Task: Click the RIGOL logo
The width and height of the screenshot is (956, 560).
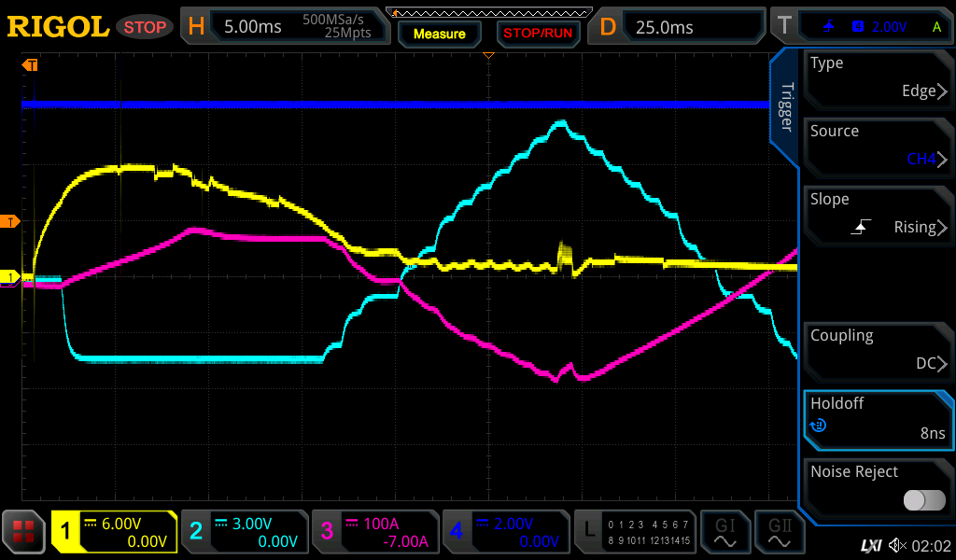Action: (58, 27)
